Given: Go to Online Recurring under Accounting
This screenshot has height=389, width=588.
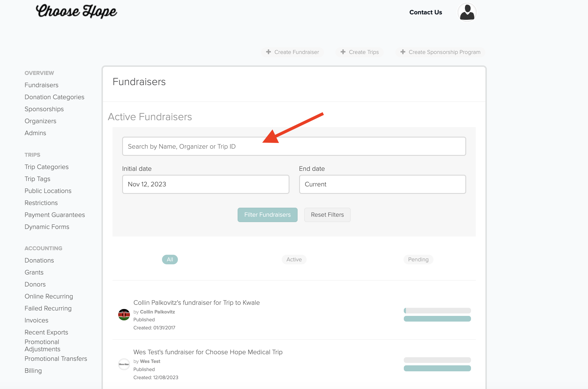Looking at the screenshot, I should click(49, 296).
